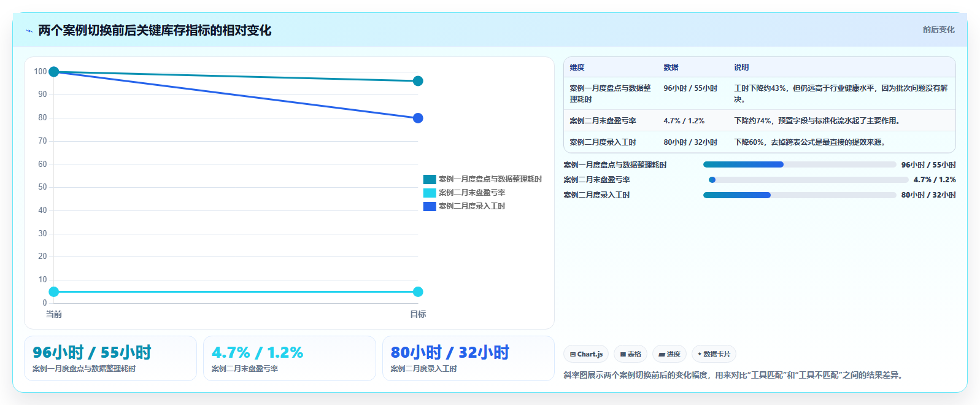Click the 当前 x-axis label
This screenshot has width=980, height=405.
pos(54,314)
